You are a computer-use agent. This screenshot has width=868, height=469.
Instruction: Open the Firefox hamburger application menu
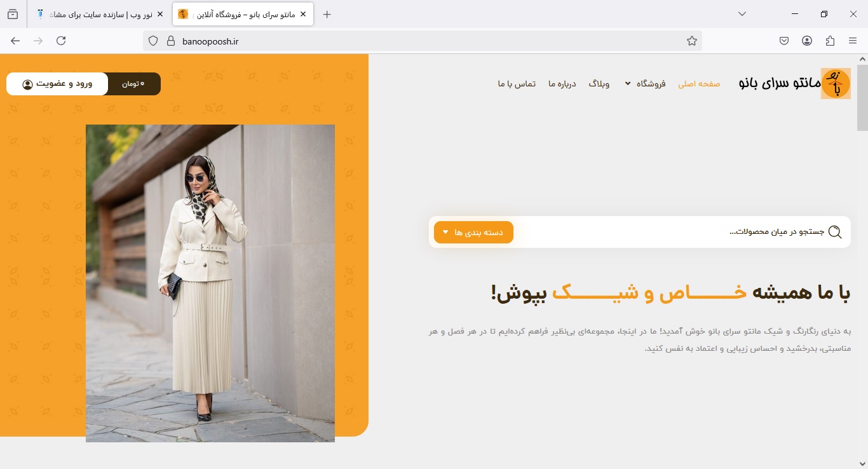[x=853, y=41]
